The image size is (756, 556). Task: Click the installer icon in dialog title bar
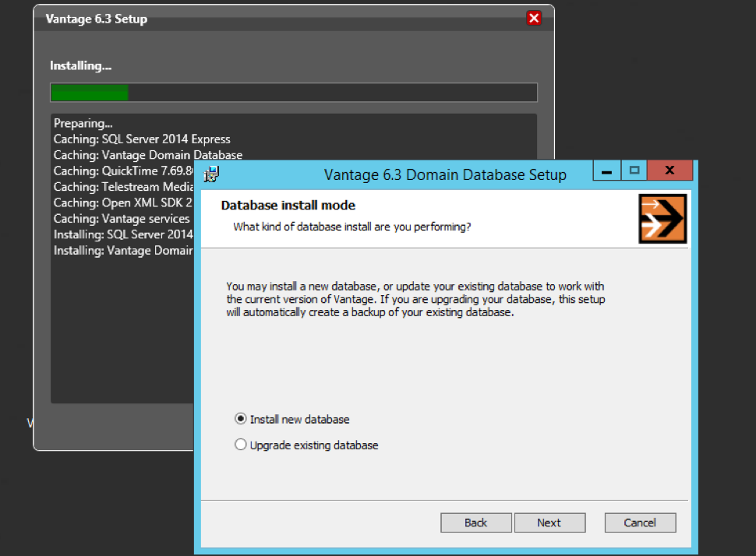click(211, 174)
